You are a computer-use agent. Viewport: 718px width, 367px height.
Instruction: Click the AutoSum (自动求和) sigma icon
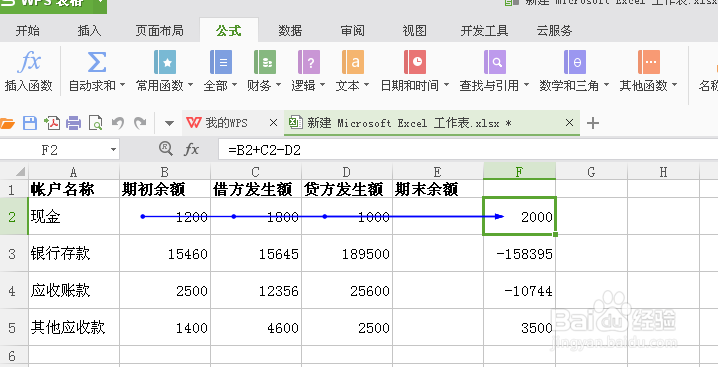(x=97, y=62)
